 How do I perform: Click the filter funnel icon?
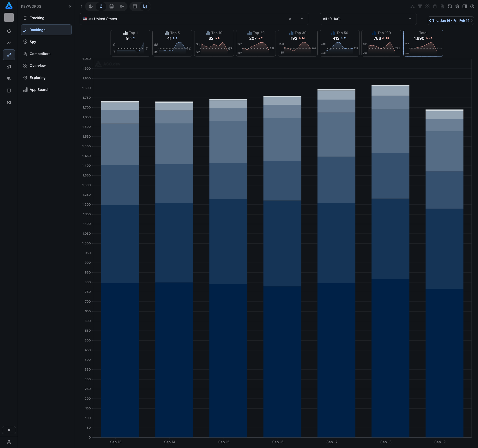coord(420,6)
